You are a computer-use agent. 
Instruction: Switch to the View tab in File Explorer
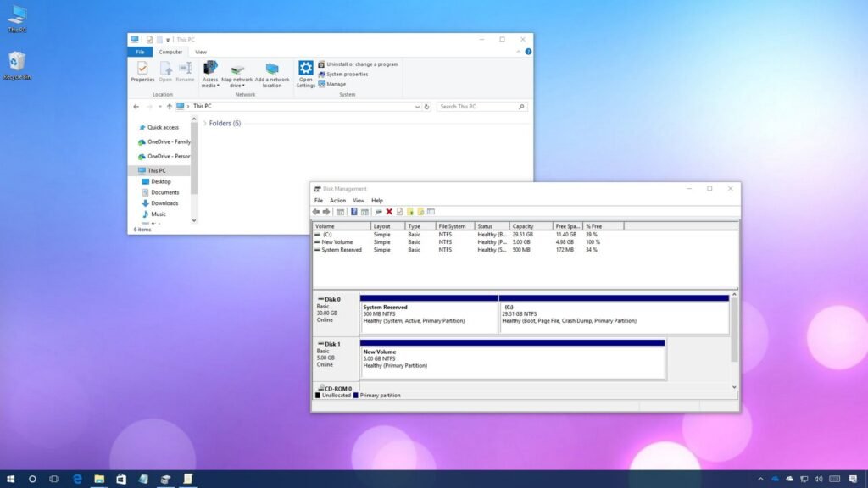click(x=200, y=52)
